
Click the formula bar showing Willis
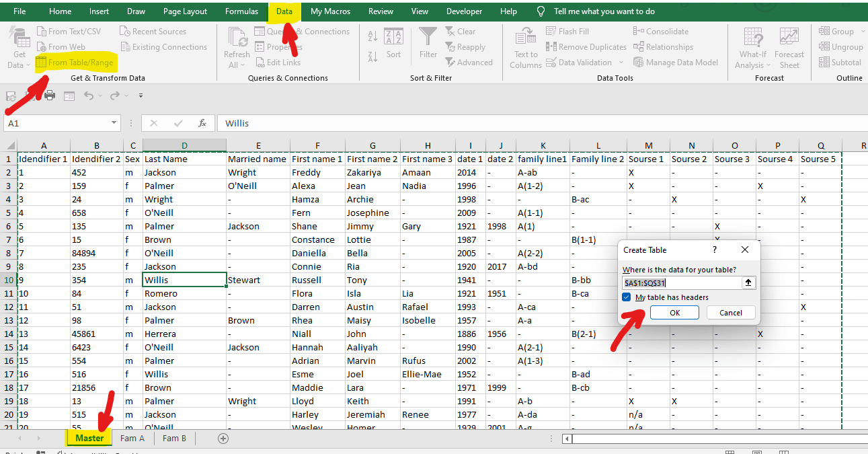541,124
